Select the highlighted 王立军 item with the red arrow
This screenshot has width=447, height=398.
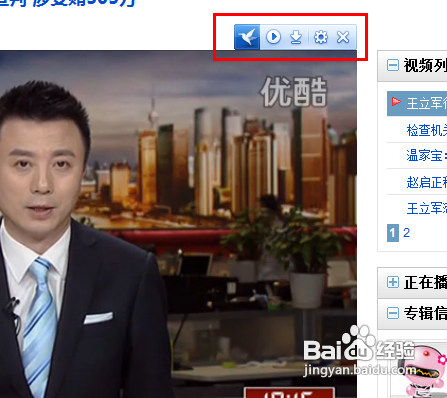(x=417, y=103)
